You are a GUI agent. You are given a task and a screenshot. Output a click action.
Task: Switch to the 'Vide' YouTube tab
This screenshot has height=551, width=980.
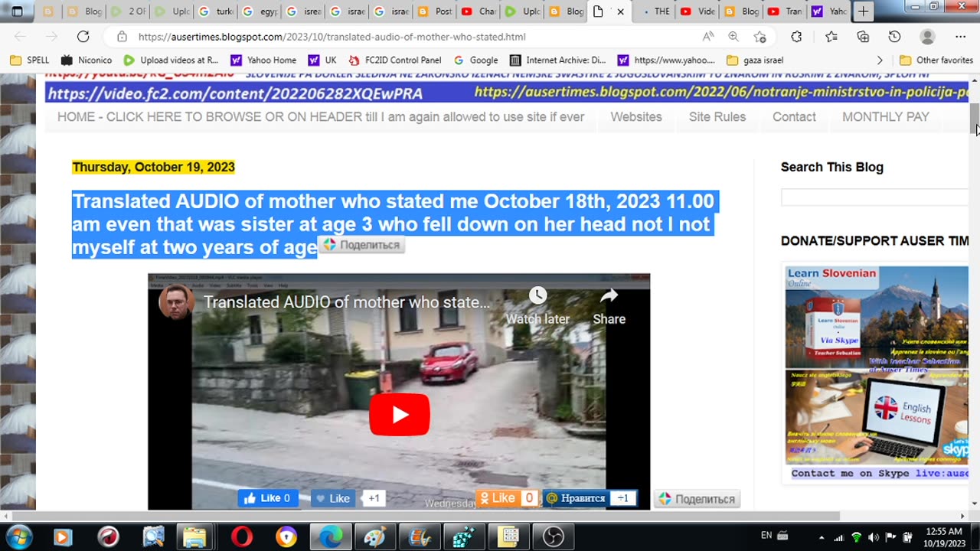point(697,11)
